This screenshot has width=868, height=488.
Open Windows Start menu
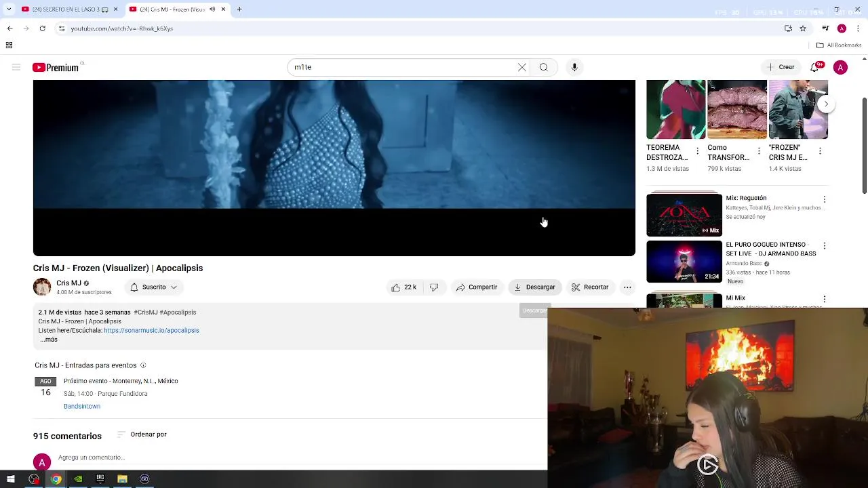[x=10, y=479]
